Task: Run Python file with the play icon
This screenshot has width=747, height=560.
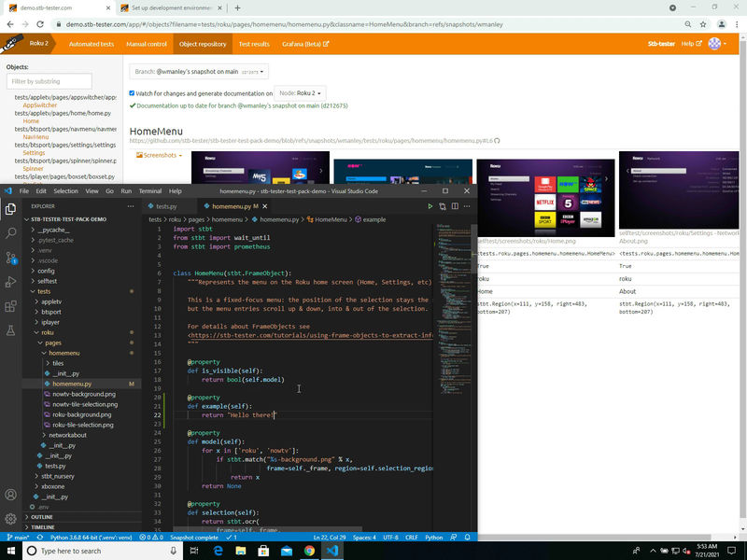Action: 430,205
